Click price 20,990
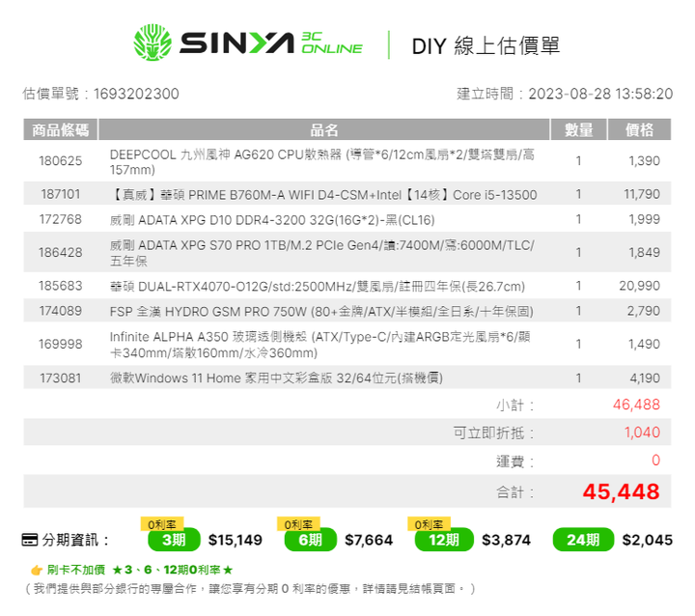 [640, 286]
